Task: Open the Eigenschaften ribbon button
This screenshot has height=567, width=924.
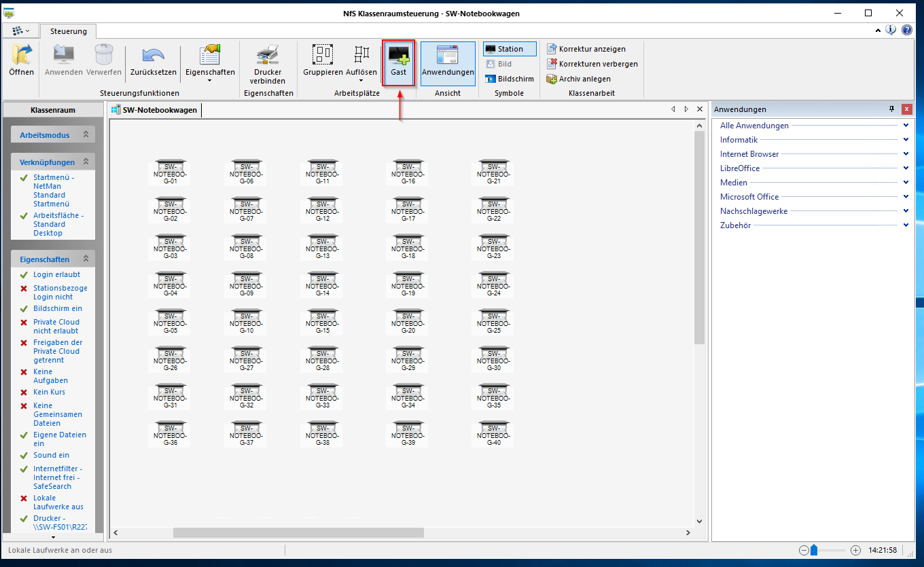Action: pos(210,63)
